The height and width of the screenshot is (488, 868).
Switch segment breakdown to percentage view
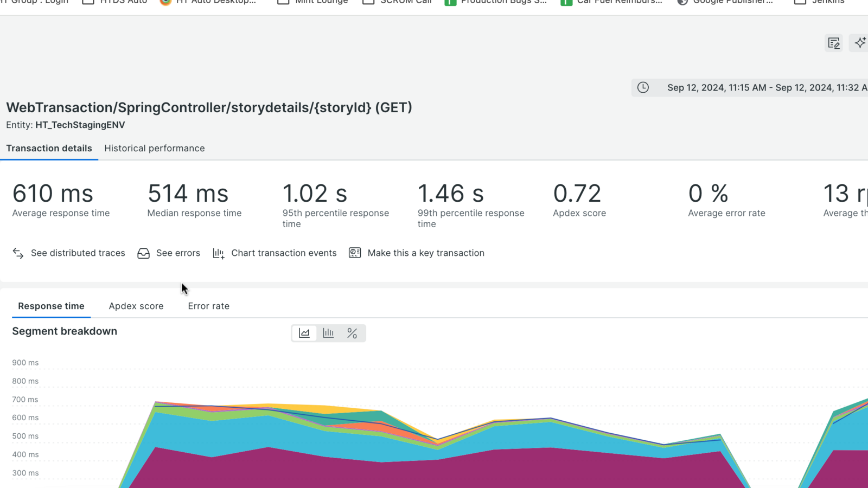(x=352, y=333)
